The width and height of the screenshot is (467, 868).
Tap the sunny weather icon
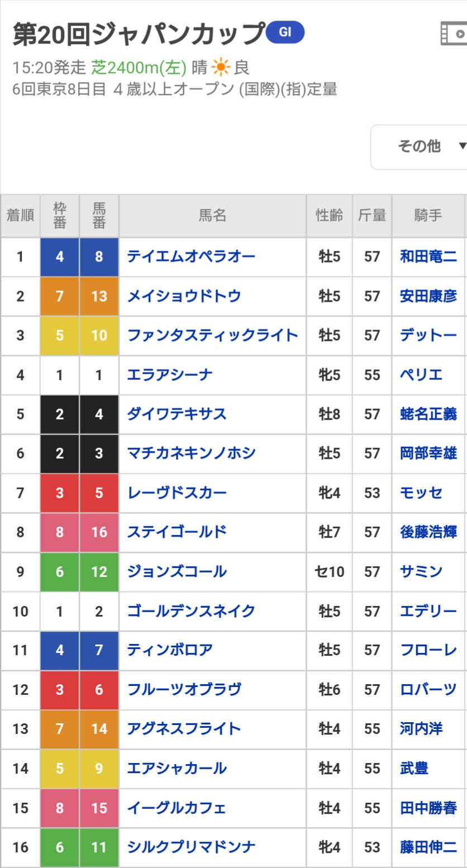pos(221,68)
